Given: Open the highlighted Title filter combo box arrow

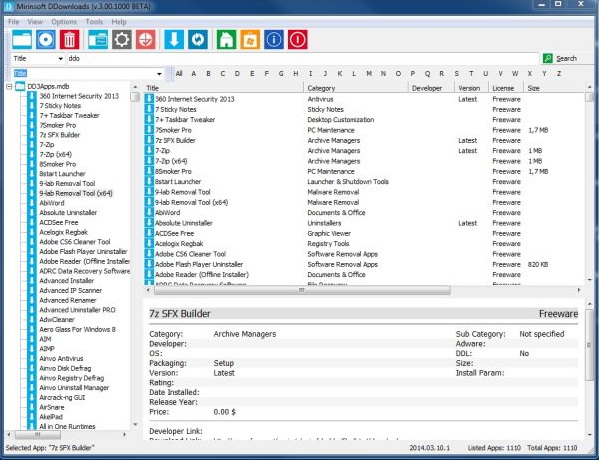Looking at the screenshot, I should pyautogui.click(x=159, y=73).
